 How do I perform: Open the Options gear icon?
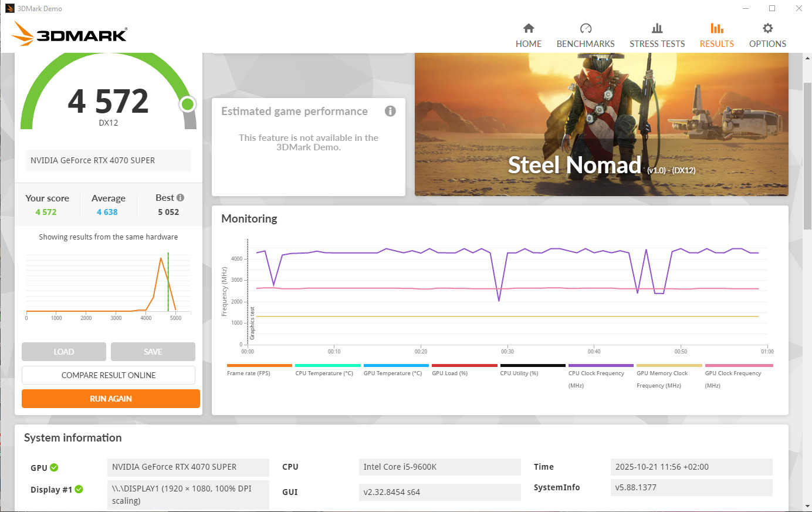coord(767,28)
